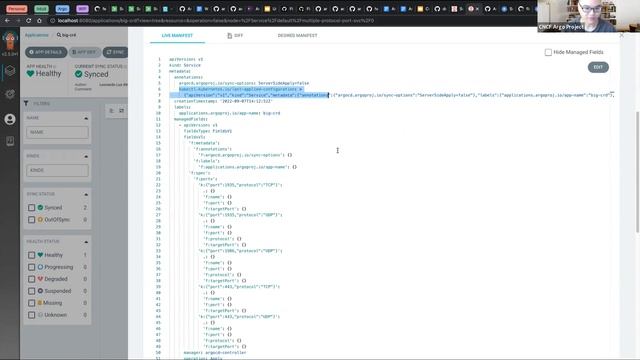Tick the Healthy health status checkbox
This screenshot has width=640, height=360.
[x=31, y=255]
